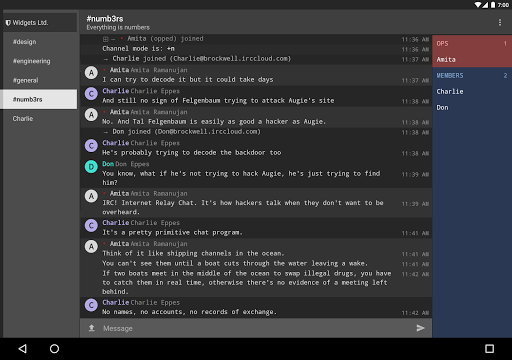
Task: Select Amita in the ops list
Action: point(472,59)
